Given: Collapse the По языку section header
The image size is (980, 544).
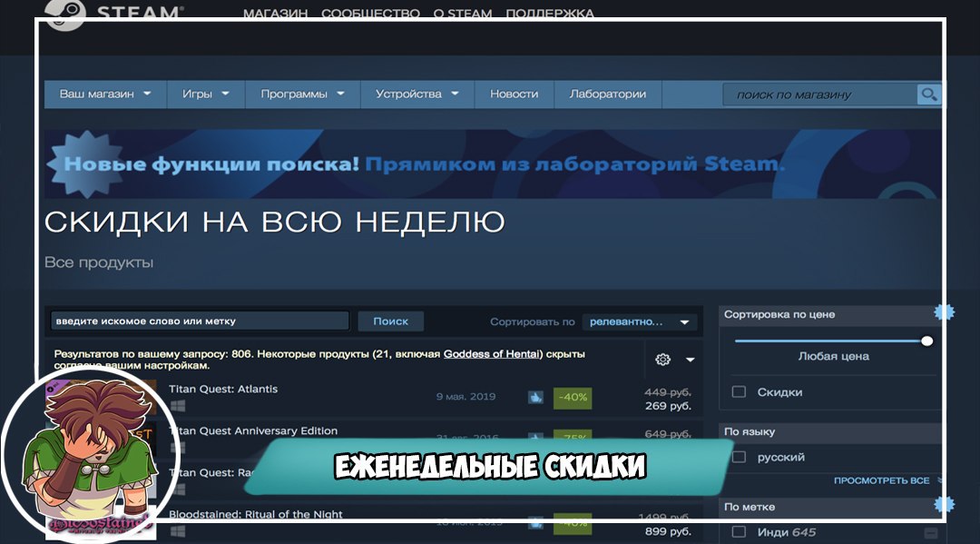Looking at the screenshot, I should coord(830,431).
